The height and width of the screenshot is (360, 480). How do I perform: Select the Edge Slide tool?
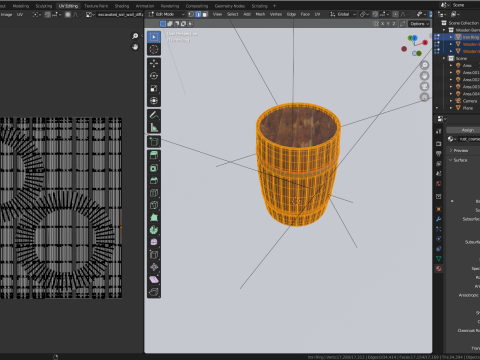click(154, 255)
